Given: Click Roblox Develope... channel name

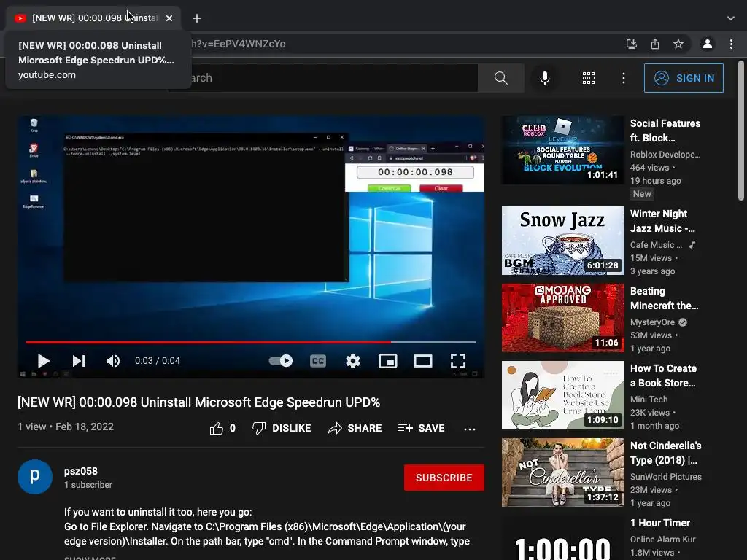Looking at the screenshot, I should [x=665, y=155].
